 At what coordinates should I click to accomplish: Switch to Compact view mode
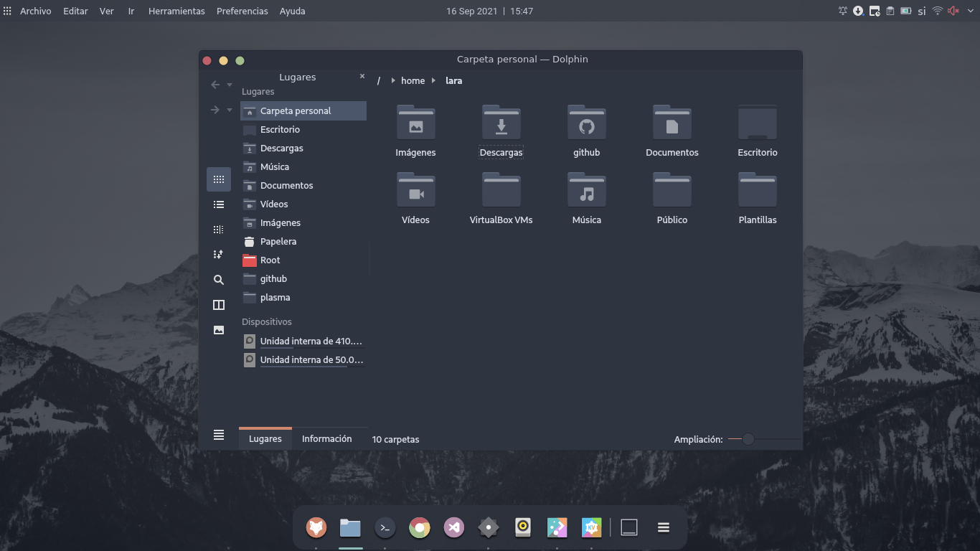[219, 230]
